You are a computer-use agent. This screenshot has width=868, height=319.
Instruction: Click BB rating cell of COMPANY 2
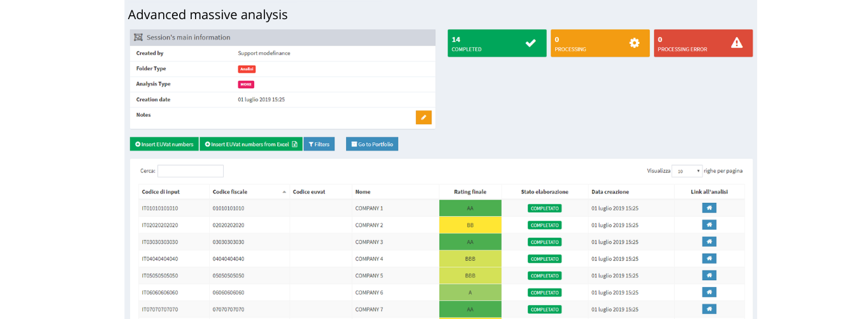tap(470, 225)
